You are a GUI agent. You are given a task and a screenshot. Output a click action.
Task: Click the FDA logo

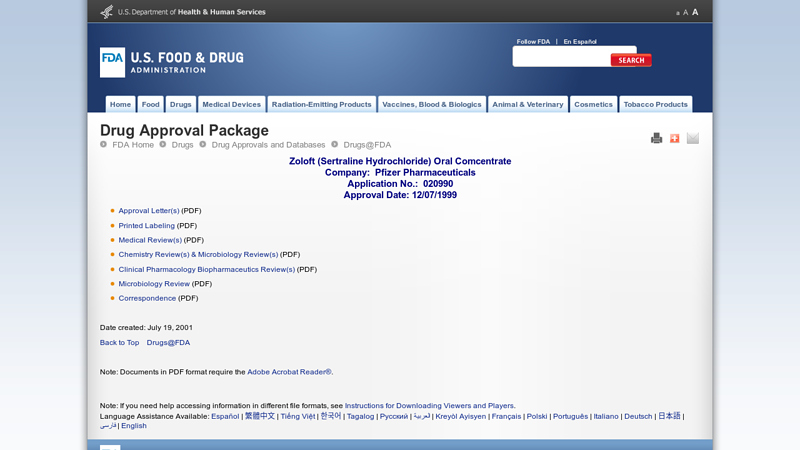[x=112, y=62]
